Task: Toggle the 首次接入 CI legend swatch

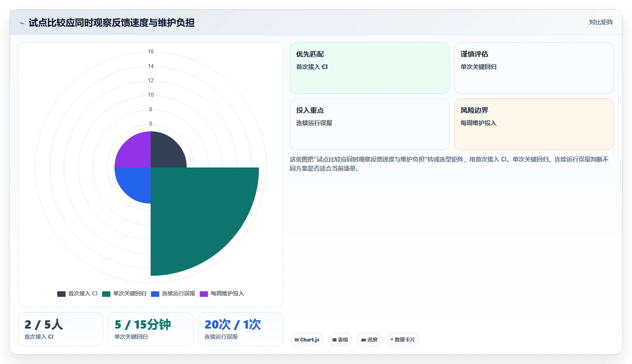Action: (61, 294)
